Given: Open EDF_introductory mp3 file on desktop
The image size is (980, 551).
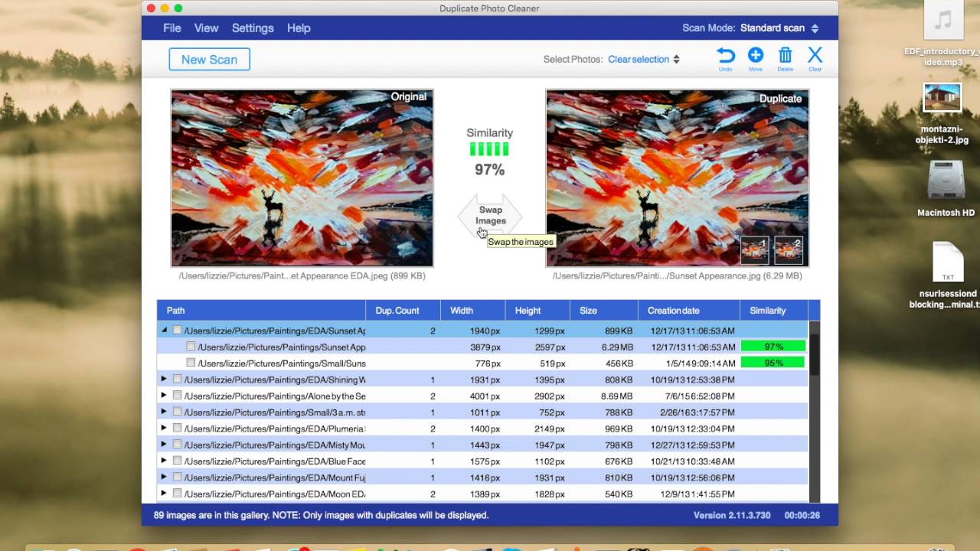Looking at the screenshot, I should click(x=942, y=21).
